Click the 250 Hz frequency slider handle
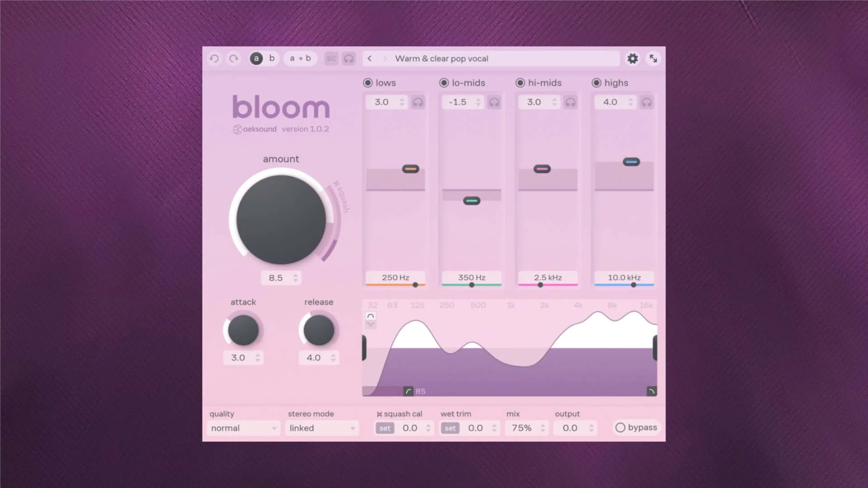The height and width of the screenshot is (488, 868). click(x=416, y=285)
